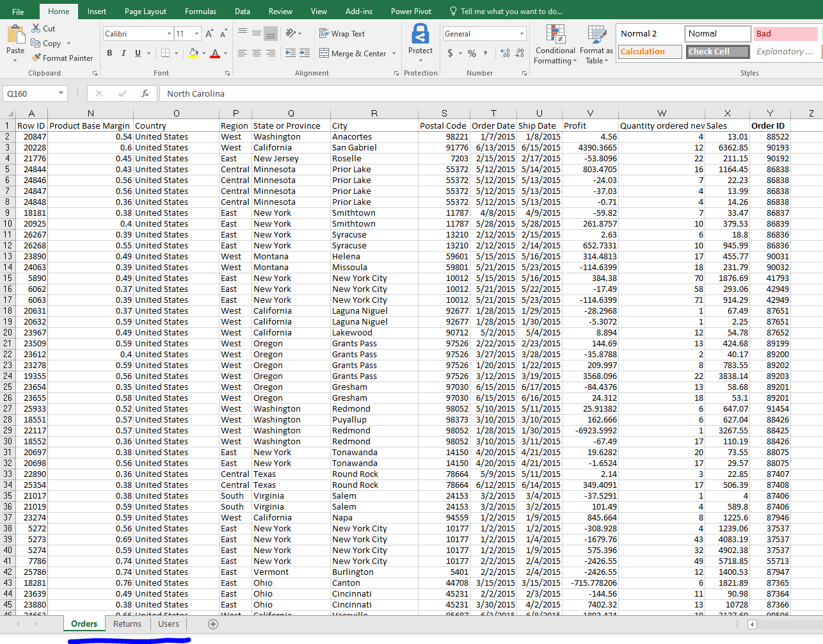Screen dimensions: 823x644
Task: Toggle italic formatting
Action: [124, 53]
